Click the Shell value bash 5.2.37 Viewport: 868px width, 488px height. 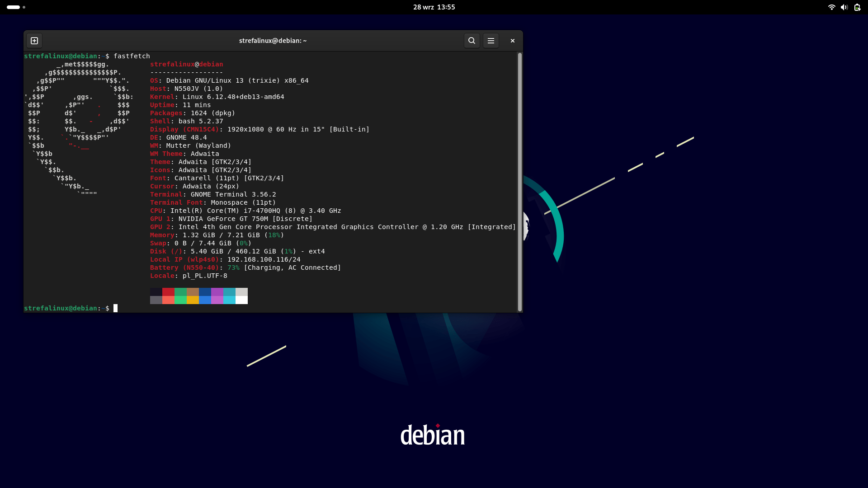(201, 121)
